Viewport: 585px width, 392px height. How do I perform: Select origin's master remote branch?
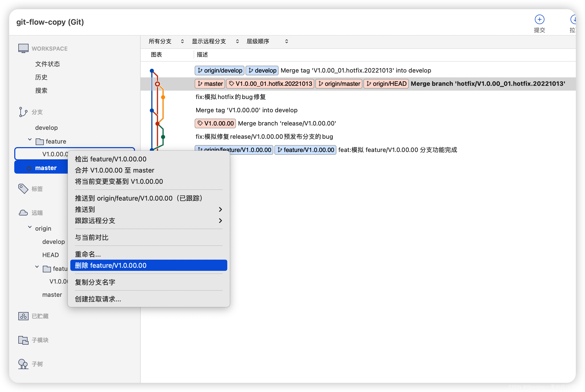click(52, 295)
